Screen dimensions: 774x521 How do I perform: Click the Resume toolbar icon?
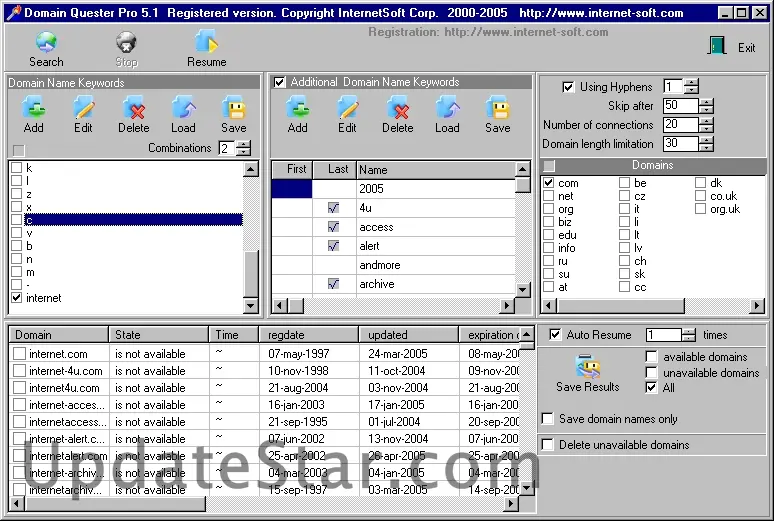coord(206,43)
